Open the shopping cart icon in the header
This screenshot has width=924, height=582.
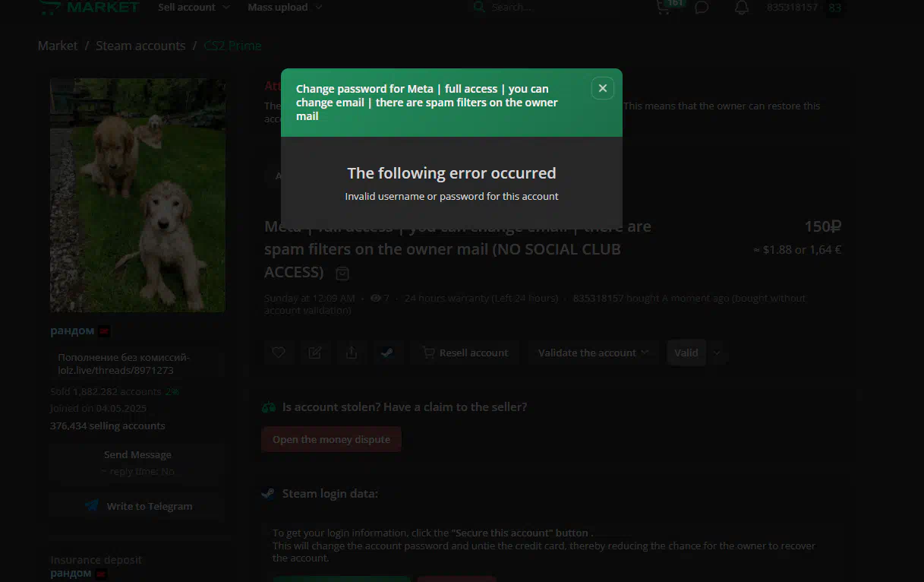coord(664,8)
